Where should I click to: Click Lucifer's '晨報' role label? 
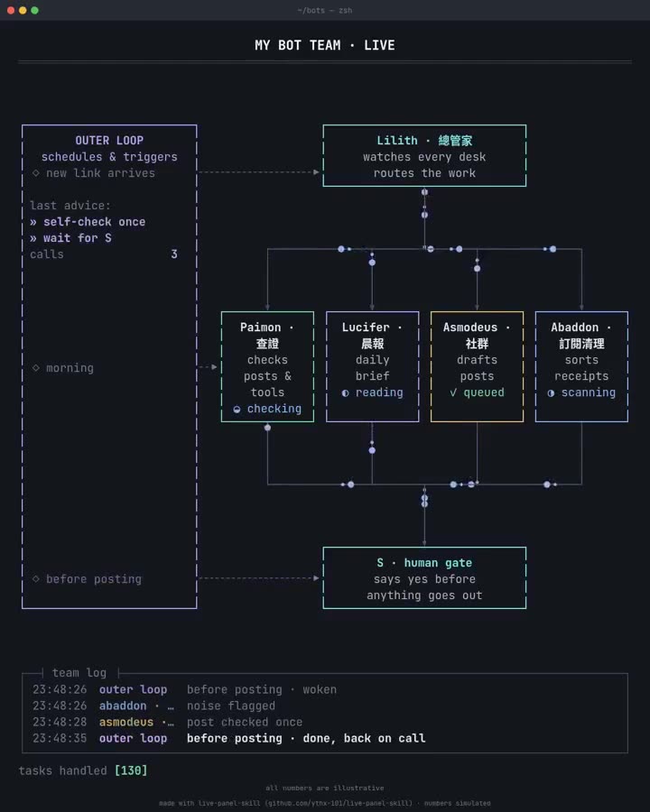click(x=372, y=344)
